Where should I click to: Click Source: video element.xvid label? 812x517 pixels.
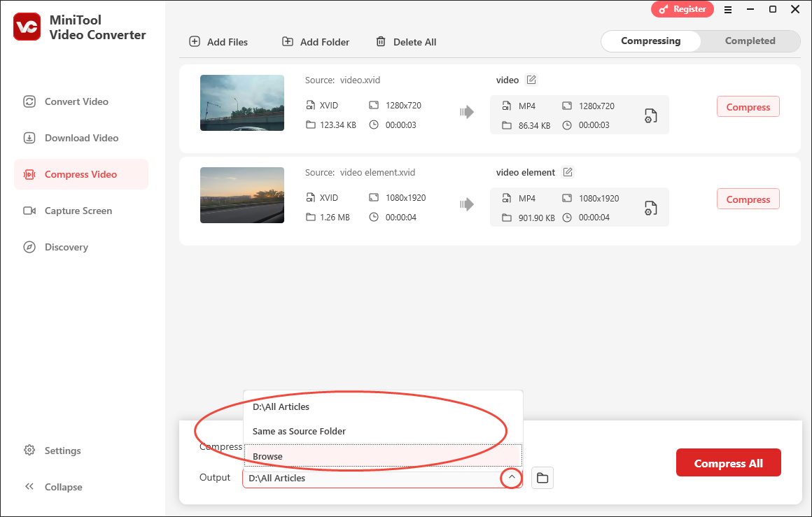[x=360, y=172]
